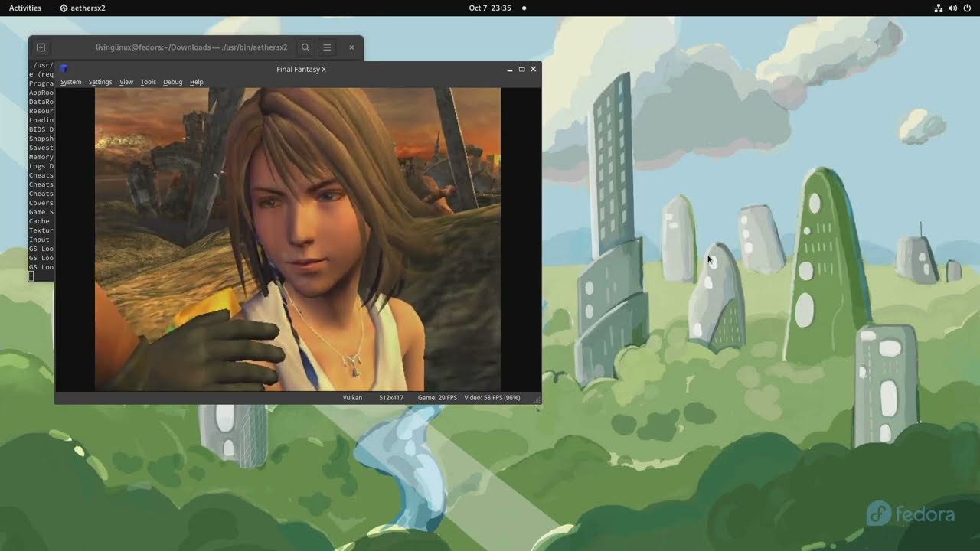The width and height of the screenshot is (980, 551).
Task: Click the Memory line in the terminal
Action: tap(41, 157)
